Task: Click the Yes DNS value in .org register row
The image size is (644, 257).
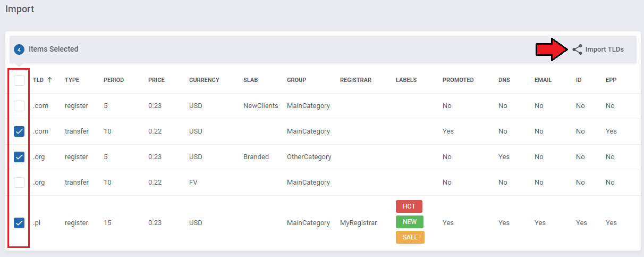Action: 504,157
